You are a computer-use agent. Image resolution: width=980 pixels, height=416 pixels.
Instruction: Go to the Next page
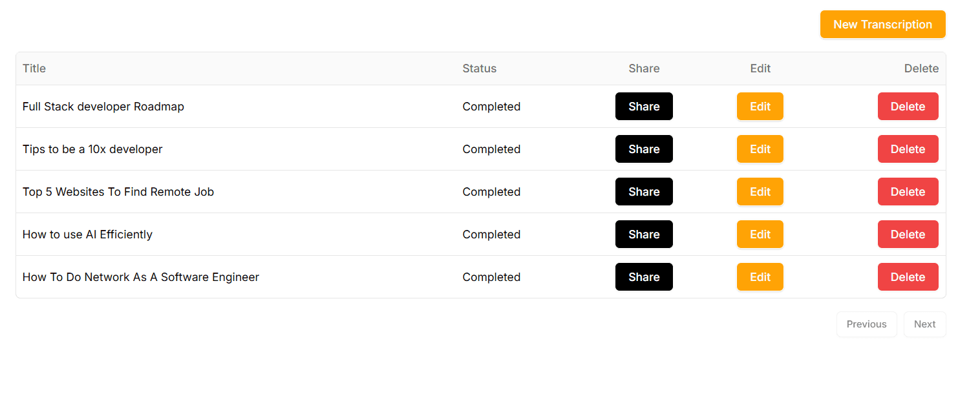[x=924, y=324]
